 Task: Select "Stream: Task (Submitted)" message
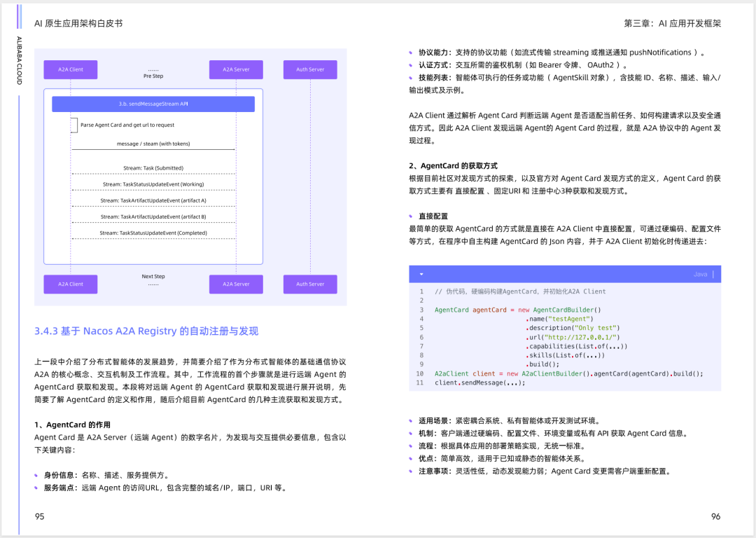pyautogui.click(x=153, y=168)
